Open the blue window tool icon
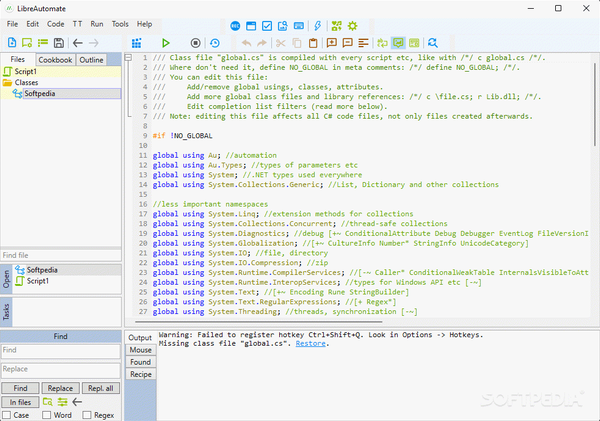600x421 pixels. 251,26
